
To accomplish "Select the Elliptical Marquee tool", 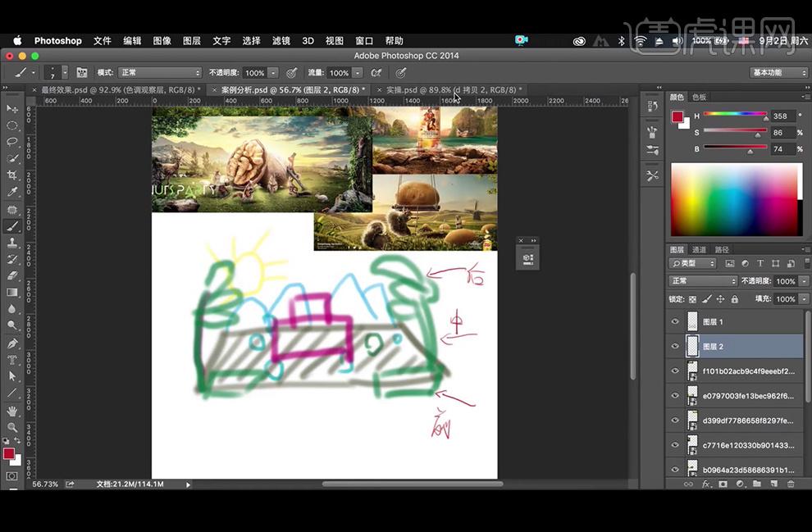I will point(12,125).
